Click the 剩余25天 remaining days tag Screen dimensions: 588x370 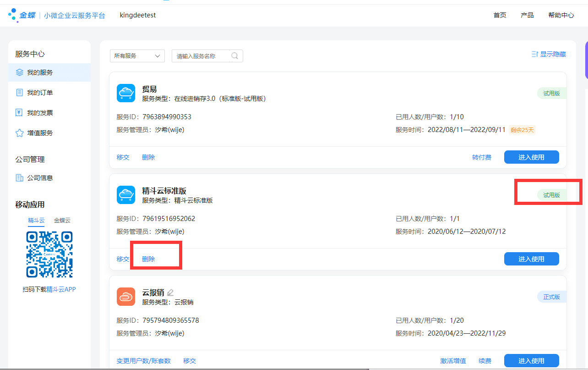click(522, 130)
